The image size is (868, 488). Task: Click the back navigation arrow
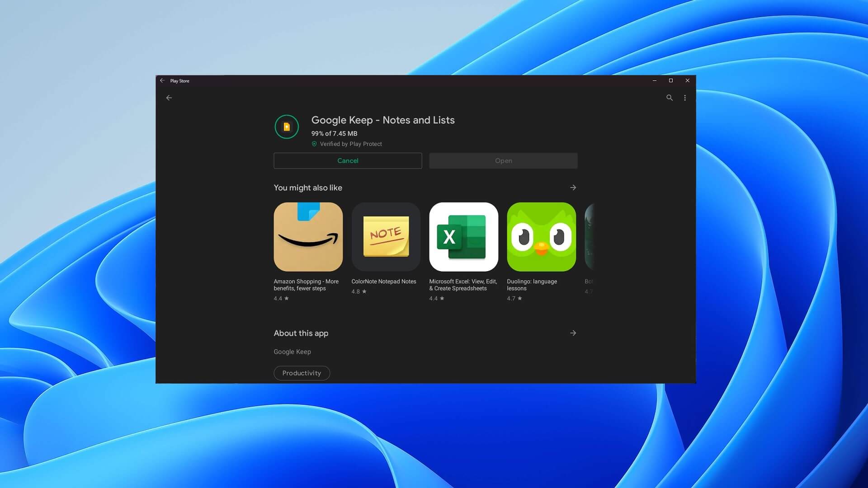(169, 98)
